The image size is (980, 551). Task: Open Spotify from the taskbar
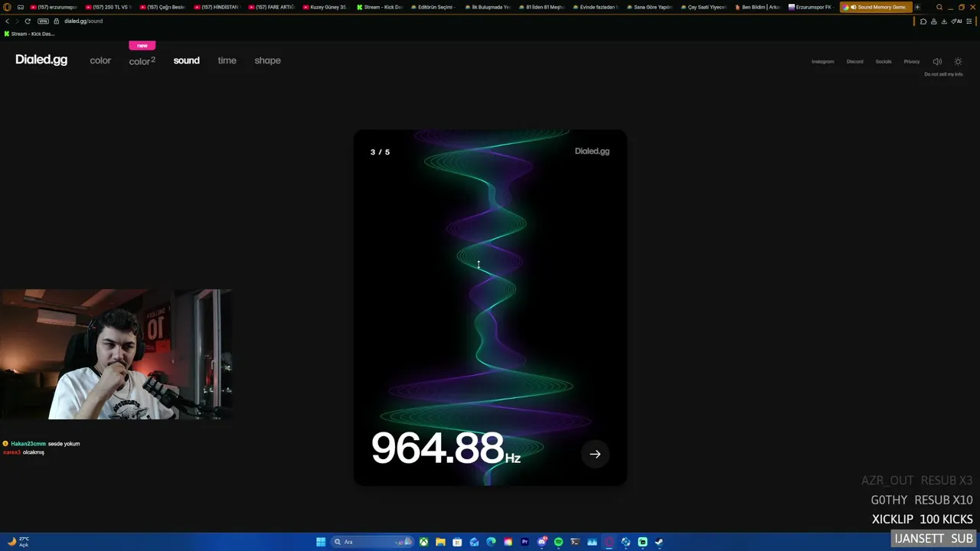[558, 542]
